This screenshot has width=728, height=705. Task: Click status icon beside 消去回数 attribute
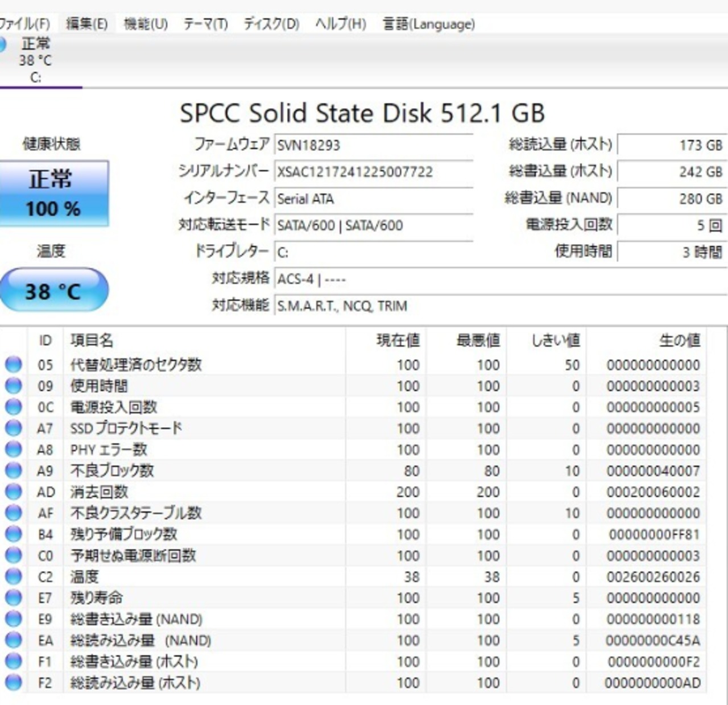point(13,492)
